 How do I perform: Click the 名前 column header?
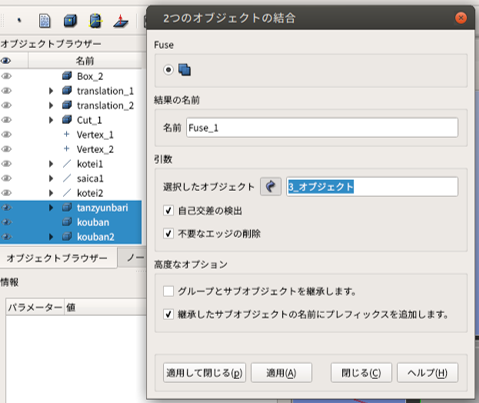(x=85, y=61)
